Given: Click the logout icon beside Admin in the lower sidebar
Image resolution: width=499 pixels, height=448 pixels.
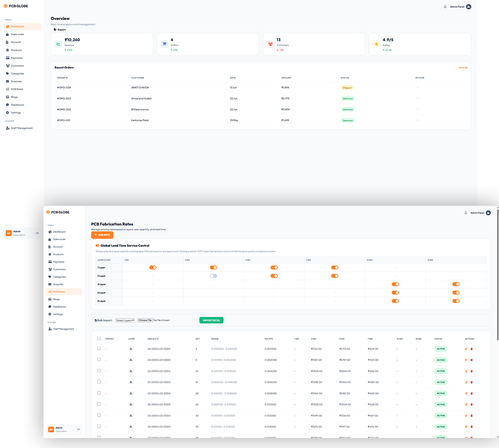Looking at the screenshot, I should 78,430.
